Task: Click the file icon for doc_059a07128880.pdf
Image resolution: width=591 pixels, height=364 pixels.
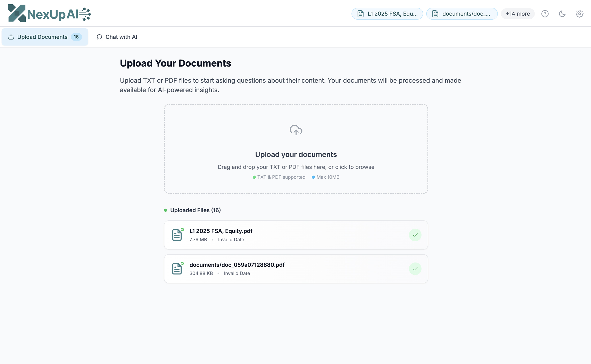Action: [177, 269]
